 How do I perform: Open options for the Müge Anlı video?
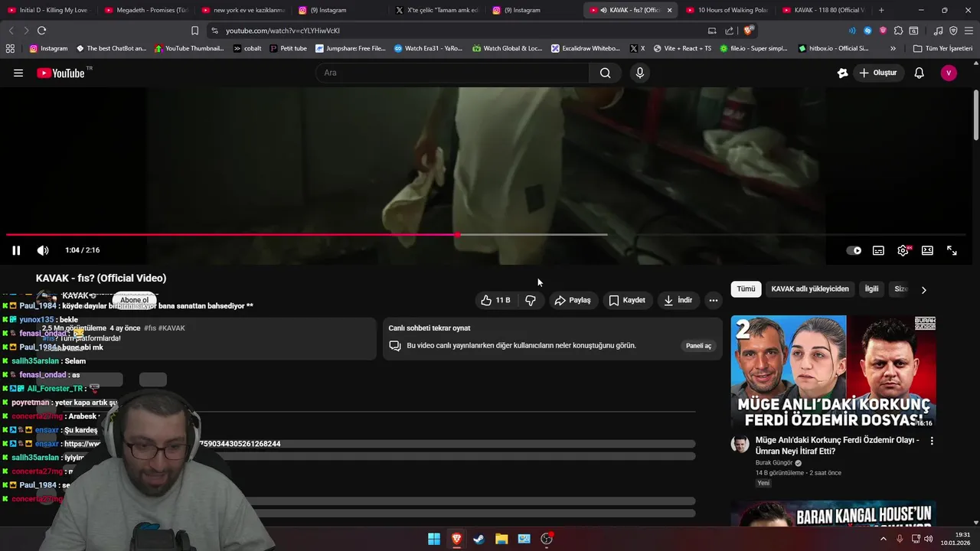[x=932, y=441]
